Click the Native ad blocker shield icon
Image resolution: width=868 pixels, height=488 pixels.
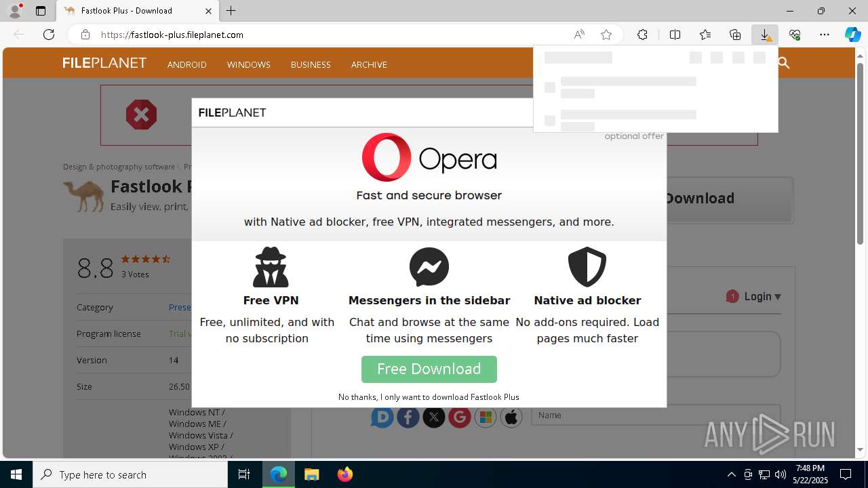click(587, 267)
